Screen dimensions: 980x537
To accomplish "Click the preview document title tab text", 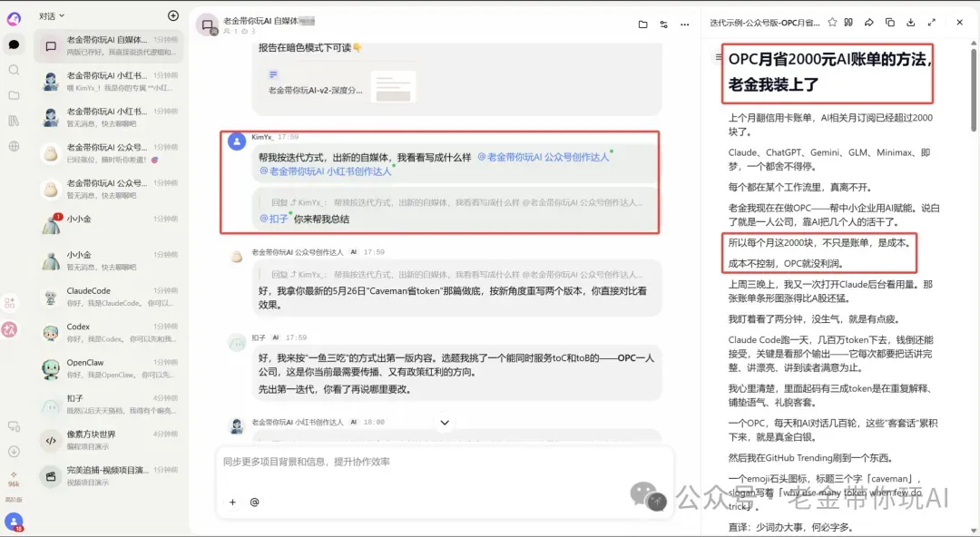I will point(764,23).
